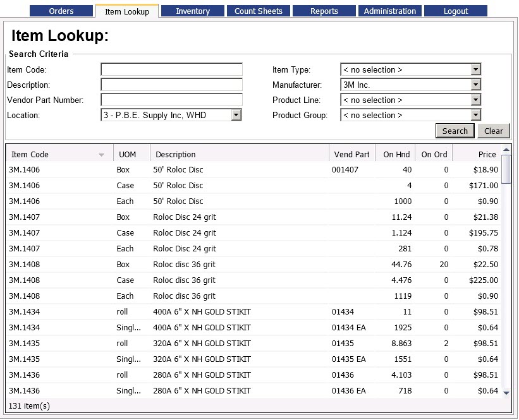Open the Product Line dropdown
This screenshot has width=519, height=420.
point(475,100)
